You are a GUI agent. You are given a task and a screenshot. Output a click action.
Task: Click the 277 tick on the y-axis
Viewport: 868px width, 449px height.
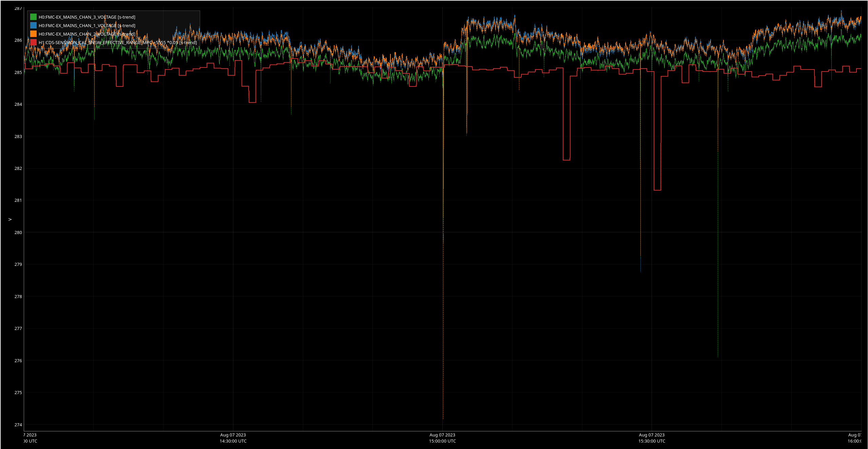click(18, 328)
